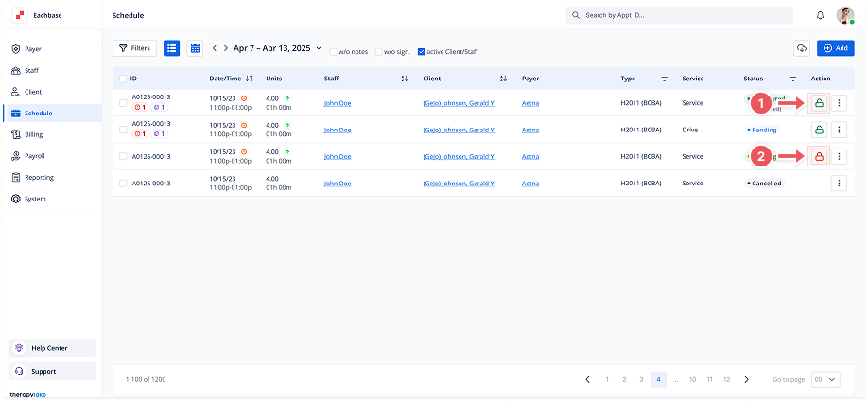Open the John Doe staff link in first row
868x402 pixels.
coord(337,103)
